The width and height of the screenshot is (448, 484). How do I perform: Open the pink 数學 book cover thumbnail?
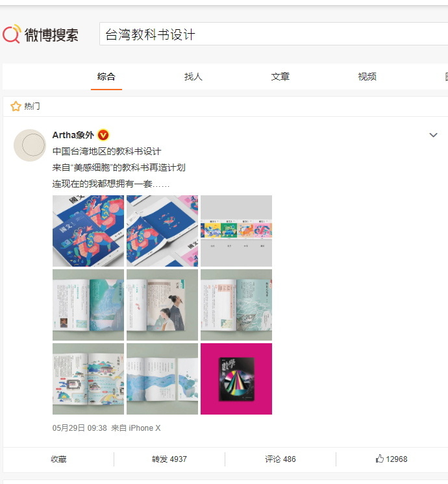236,379
